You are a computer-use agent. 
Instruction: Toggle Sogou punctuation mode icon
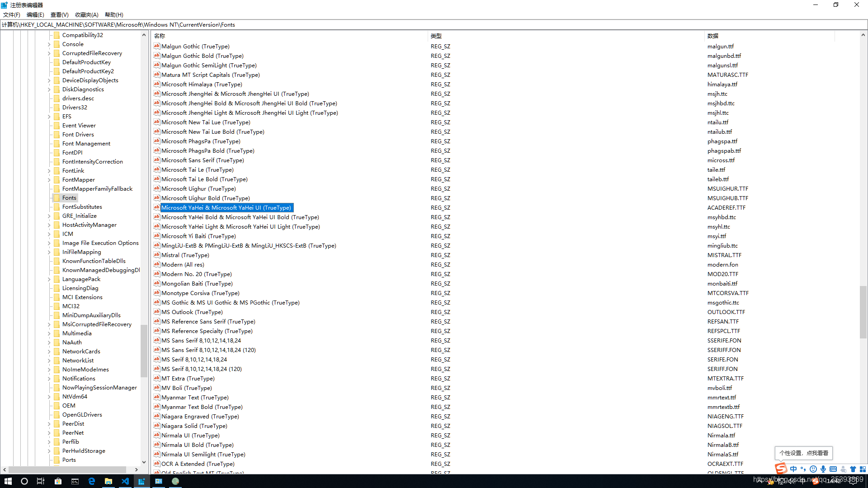click(x=803, y=469)
